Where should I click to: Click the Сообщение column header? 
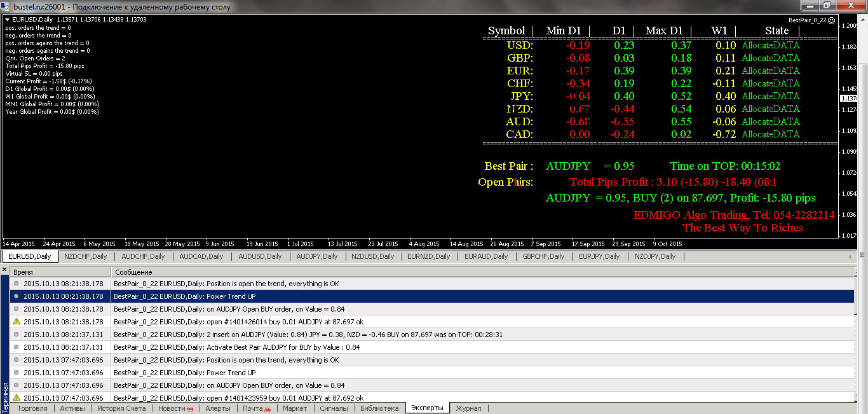click(482, 272)
